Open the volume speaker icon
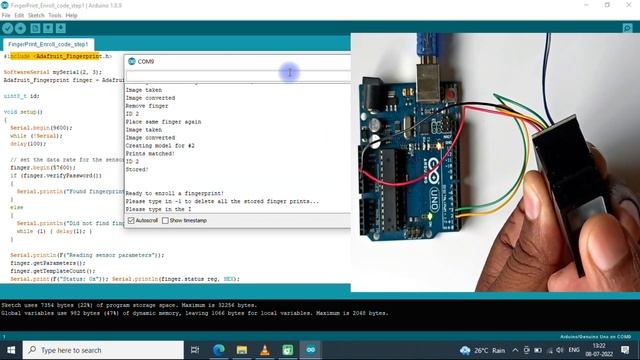 tap(560, 350)
